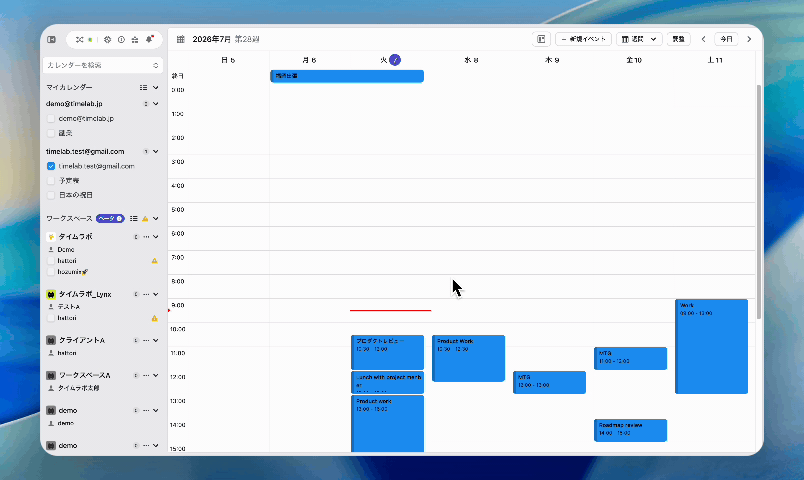Check hattori under the タイムラボ workspace
This screenshot has width=804, height=480.
coord(51,261)
